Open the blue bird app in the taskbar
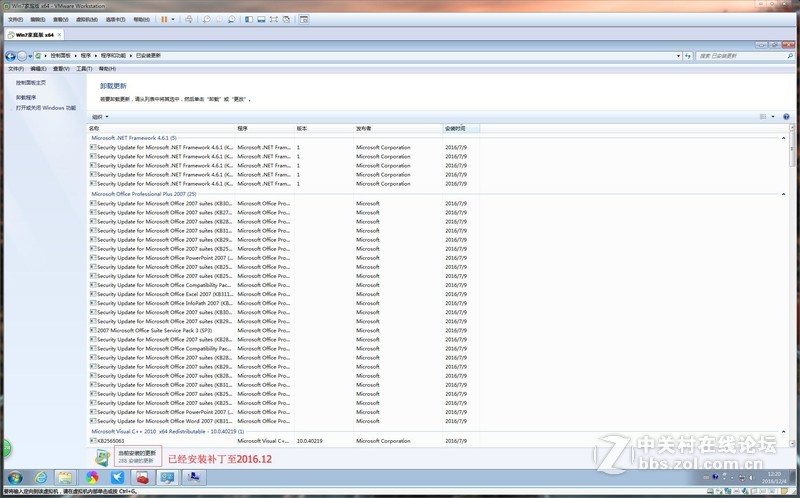800x498 pixels. [117, 478]
